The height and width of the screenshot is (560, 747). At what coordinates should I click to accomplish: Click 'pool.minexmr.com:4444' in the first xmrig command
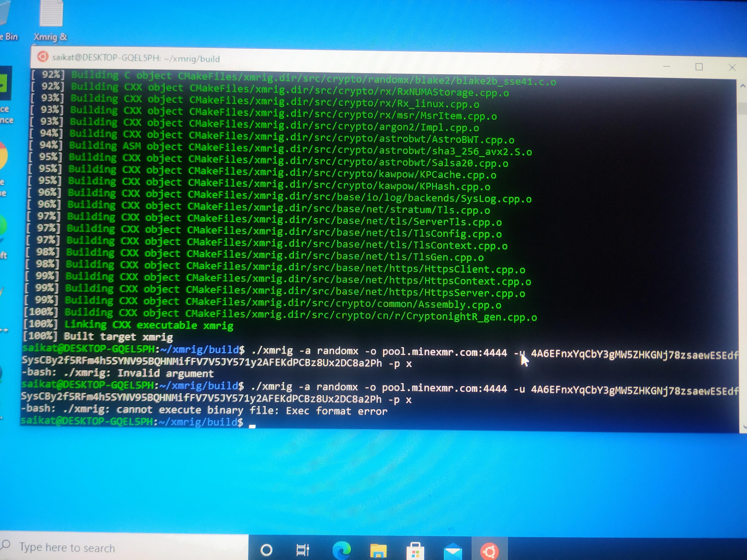[444, 352]
